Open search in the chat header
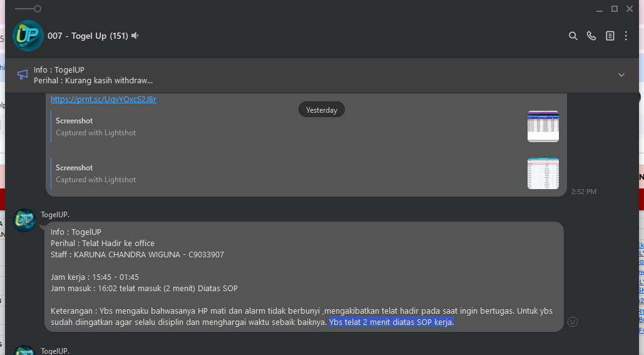The image size is (644, 355). [573, 36]
